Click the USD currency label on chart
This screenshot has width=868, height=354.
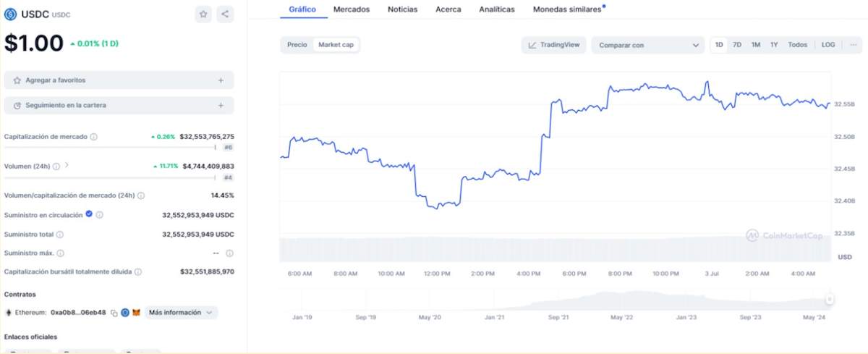pos(844,257)
